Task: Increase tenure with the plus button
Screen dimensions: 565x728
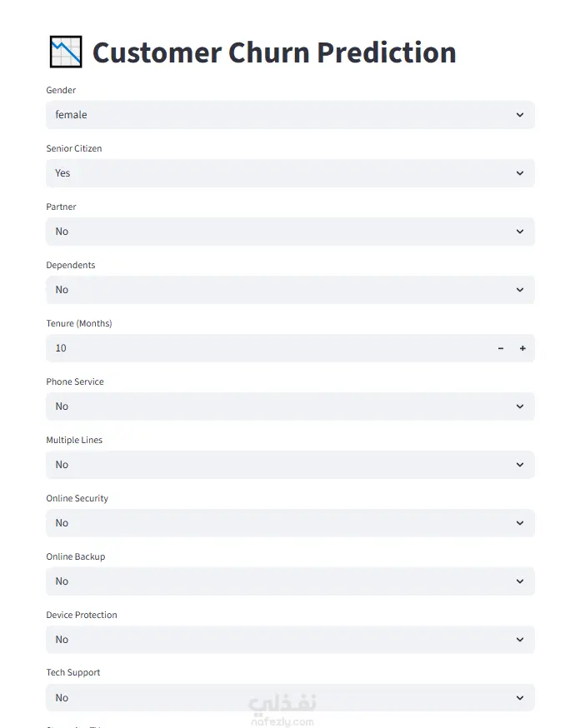Action: pyautogui.click(x=522, y=348)
